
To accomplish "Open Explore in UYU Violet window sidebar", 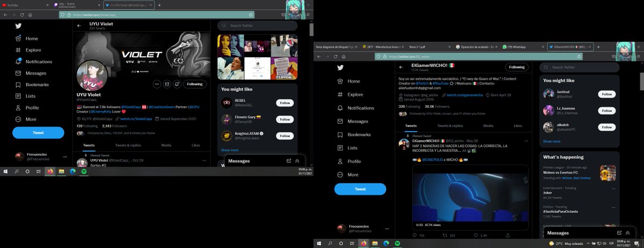I will (28, 50).
